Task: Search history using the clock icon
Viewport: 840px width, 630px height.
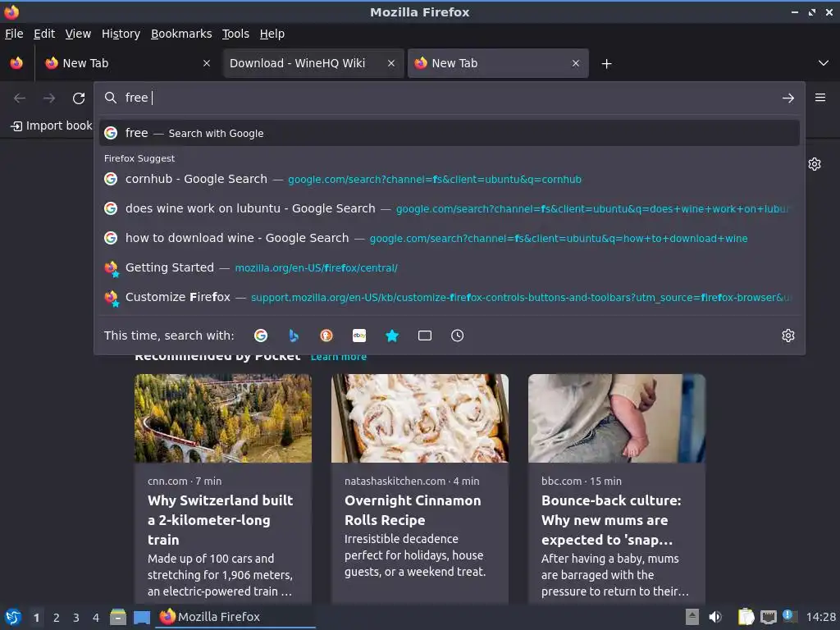Action: click(458, 336)
